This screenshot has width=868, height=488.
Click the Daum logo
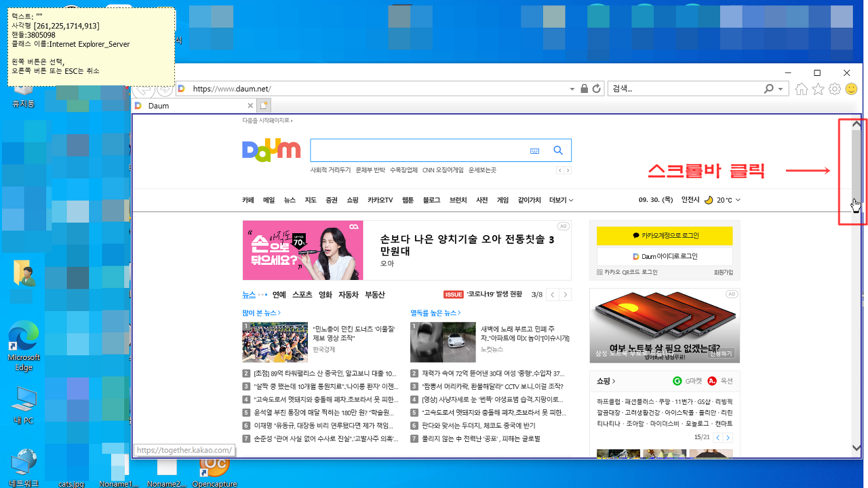[271, 150]
